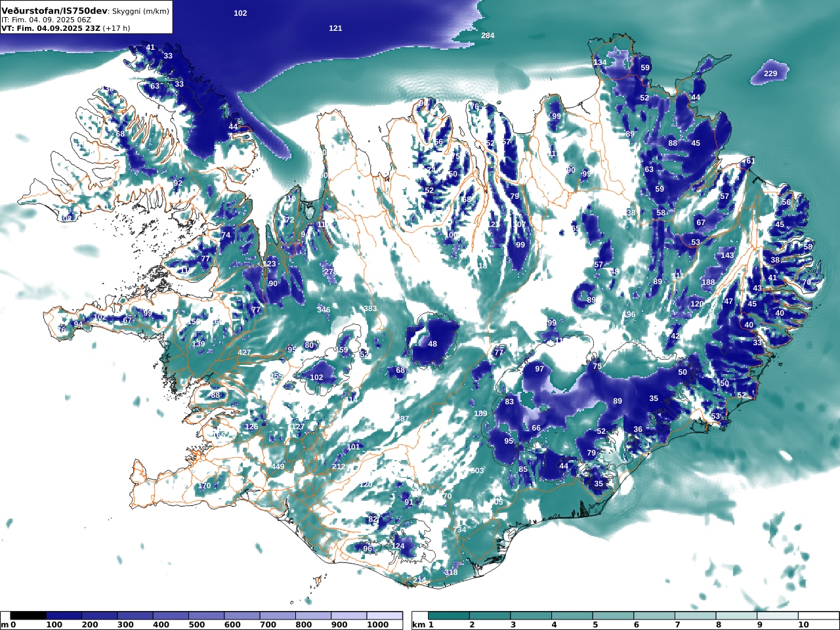The width and height of the screenshot is (840, 630).
Task: Click the metre legend swatch between 500 and 600
Action: pyautogui.click(x=206, y=616)
